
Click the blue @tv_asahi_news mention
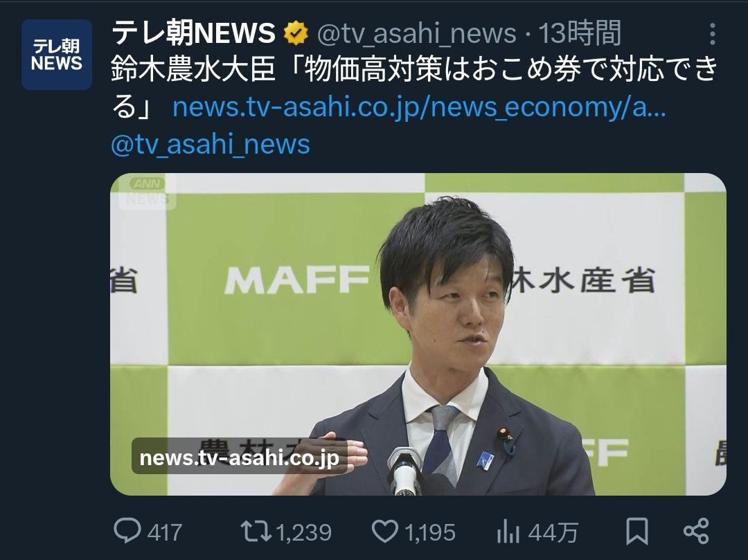click(211, 144)
